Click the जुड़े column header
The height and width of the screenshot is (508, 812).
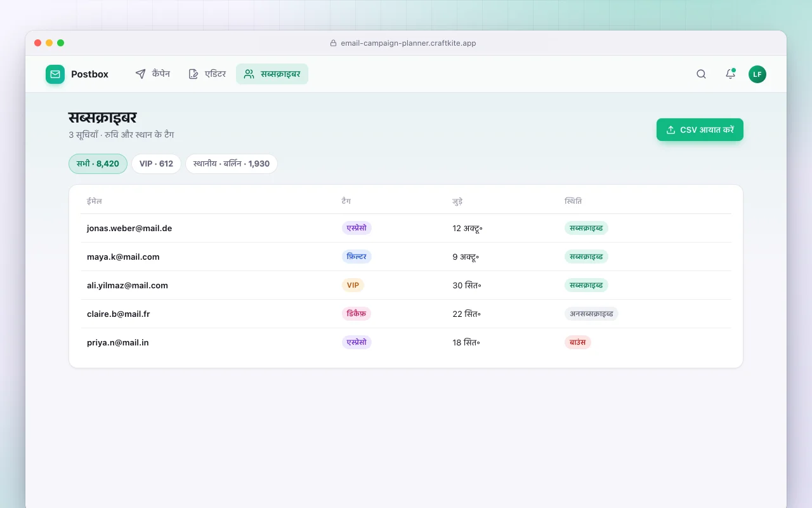tap(457, 201)
